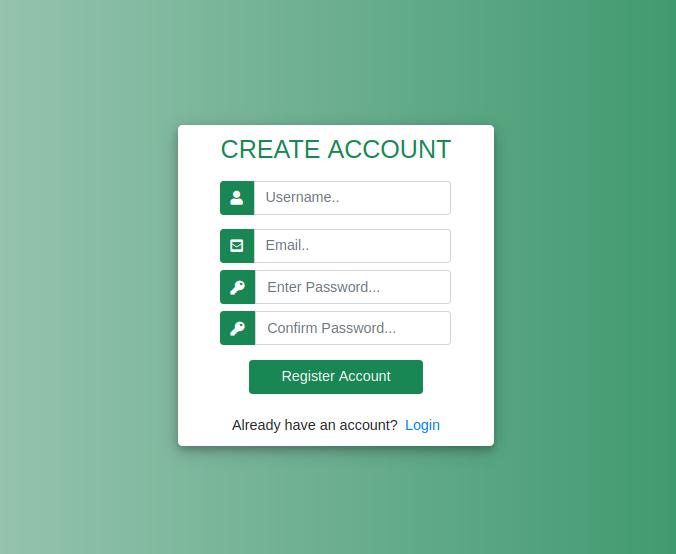Click the 'Enter Password...' placeholder text
The image size is (676, 554).
point(323,287)
